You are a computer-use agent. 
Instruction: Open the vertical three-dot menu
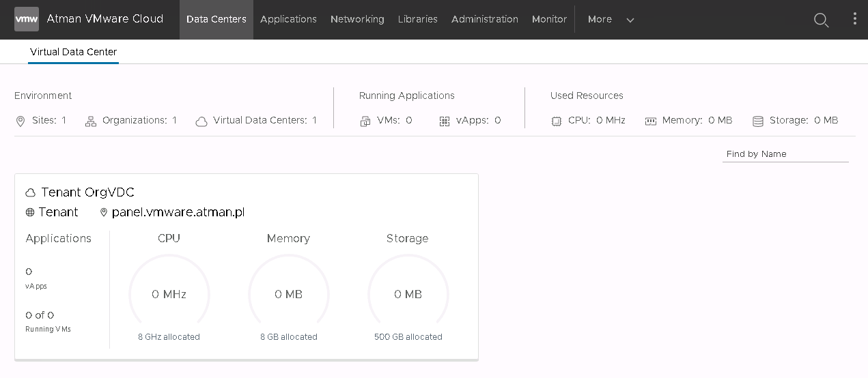click(x=854, y=19)
